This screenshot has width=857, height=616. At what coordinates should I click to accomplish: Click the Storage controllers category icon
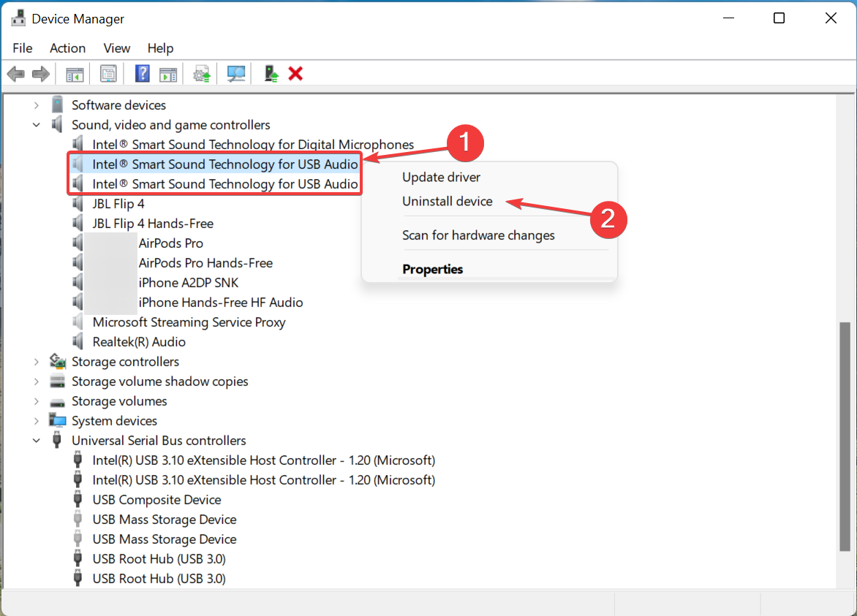pyautogui.click(x=57, y=361)
